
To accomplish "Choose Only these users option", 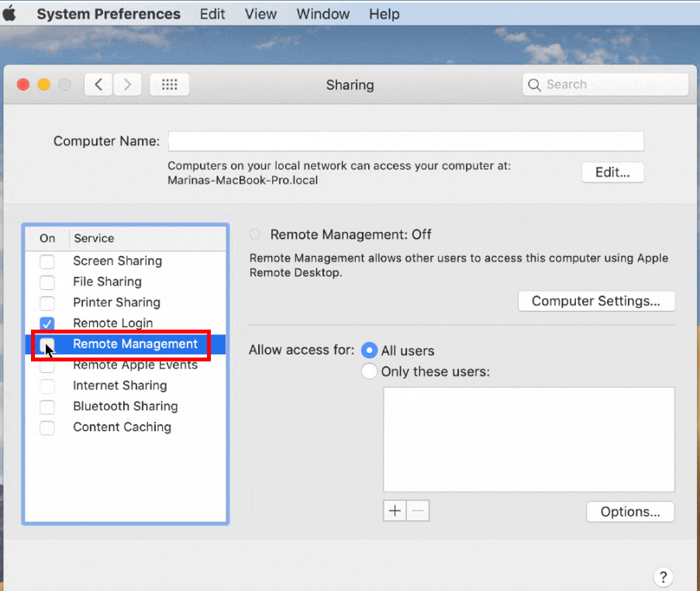I will coord(370,372).
